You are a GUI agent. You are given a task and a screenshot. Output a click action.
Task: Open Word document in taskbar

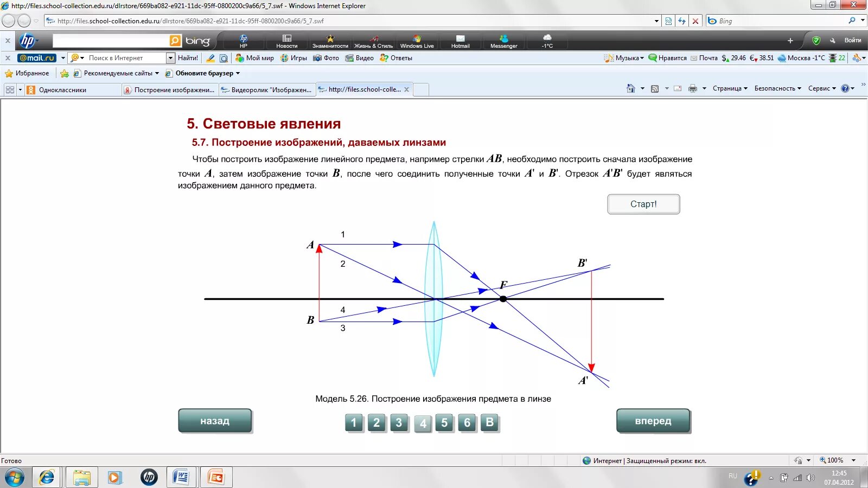click(181, 478)
